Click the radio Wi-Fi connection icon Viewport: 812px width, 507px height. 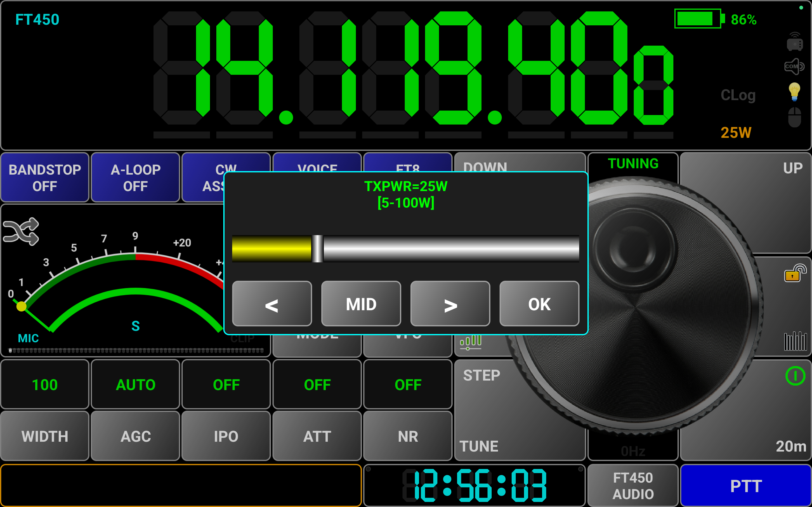[794, 42]
